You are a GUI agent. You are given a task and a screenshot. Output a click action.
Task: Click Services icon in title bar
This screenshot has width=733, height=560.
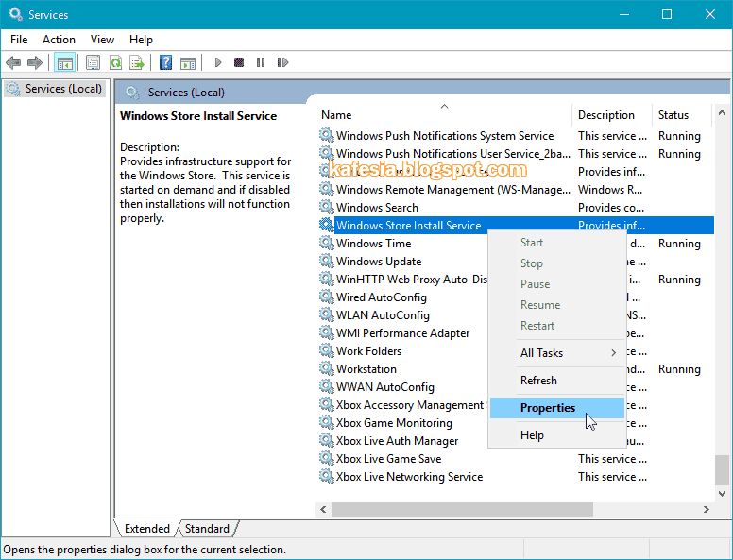(15, 14)
